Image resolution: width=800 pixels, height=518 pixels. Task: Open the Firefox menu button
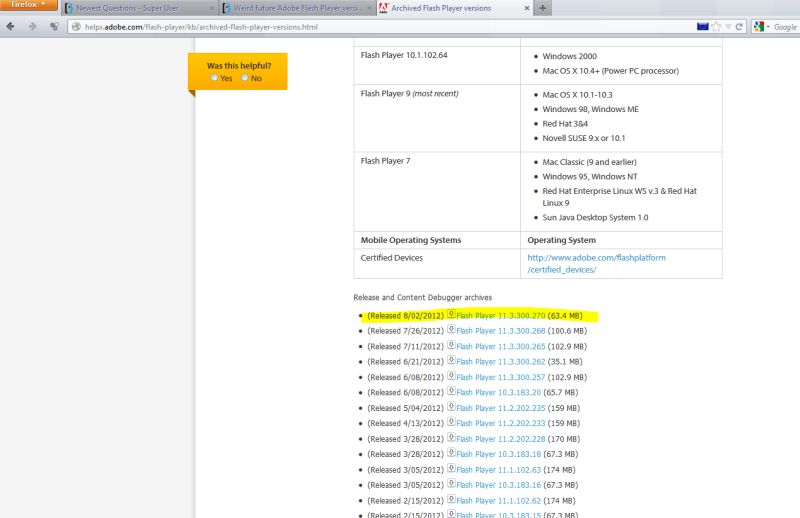28,5
